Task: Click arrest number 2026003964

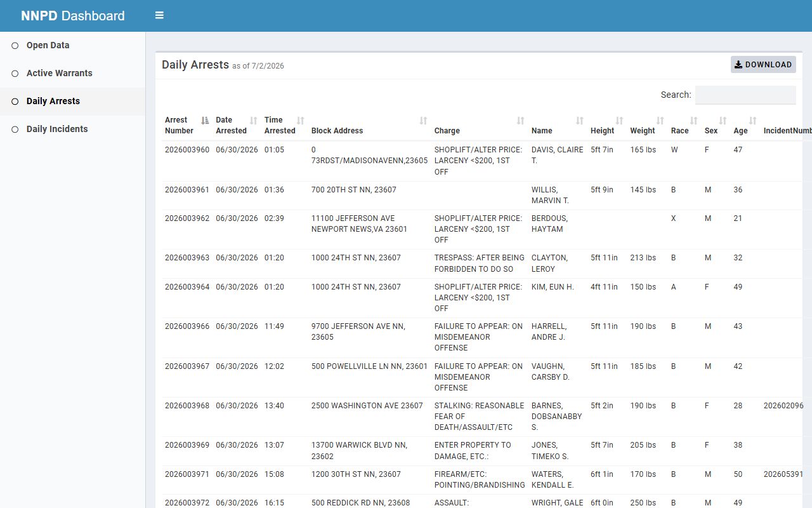Action: coord(187,287)
